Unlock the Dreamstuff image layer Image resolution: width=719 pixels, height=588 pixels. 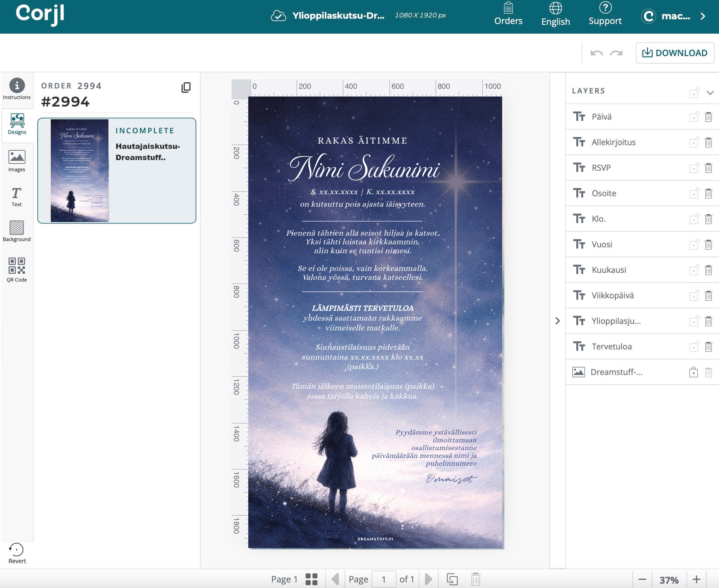pos(694,372)
